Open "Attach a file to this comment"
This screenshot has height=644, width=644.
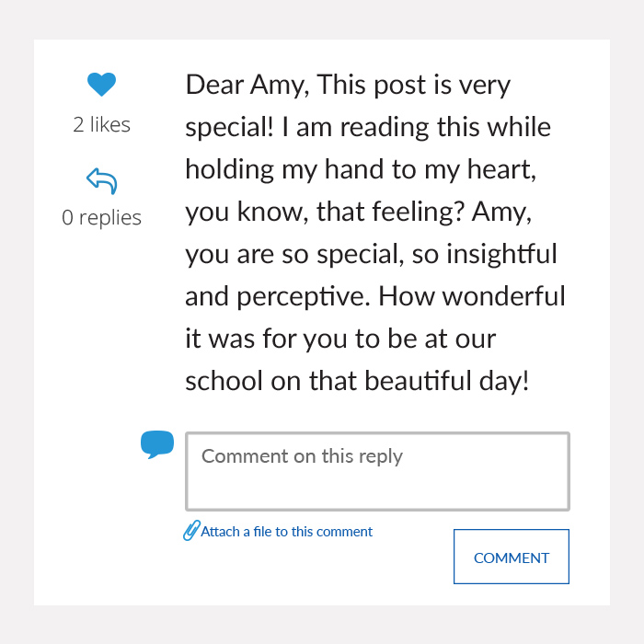pos(286,532)
